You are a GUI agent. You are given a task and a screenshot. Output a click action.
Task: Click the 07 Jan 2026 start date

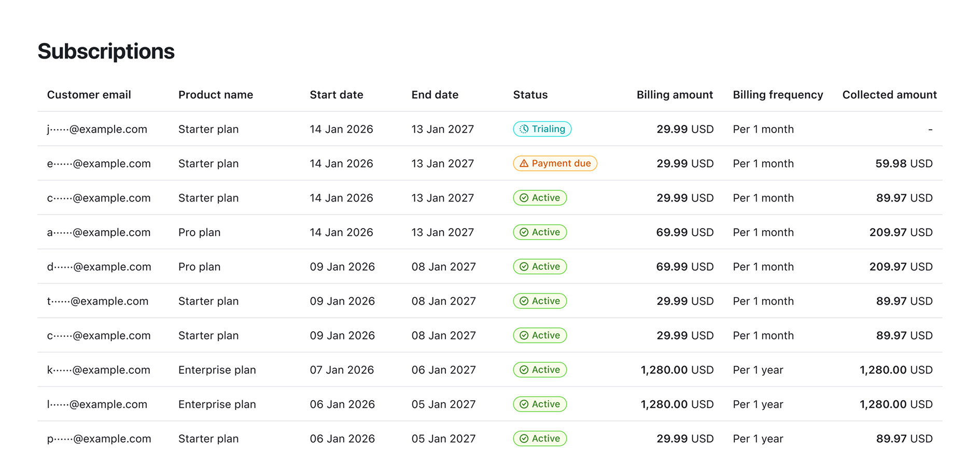pyautogui.click(x=342, y=370)
